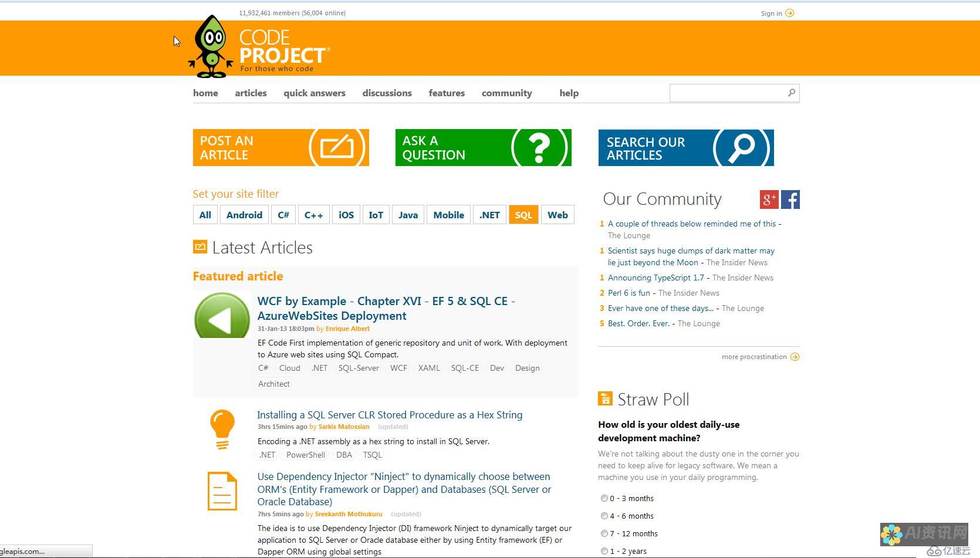The image size is (980, 558).
Task: Click the XAML tag on featured article
Action: pos(429,368)
